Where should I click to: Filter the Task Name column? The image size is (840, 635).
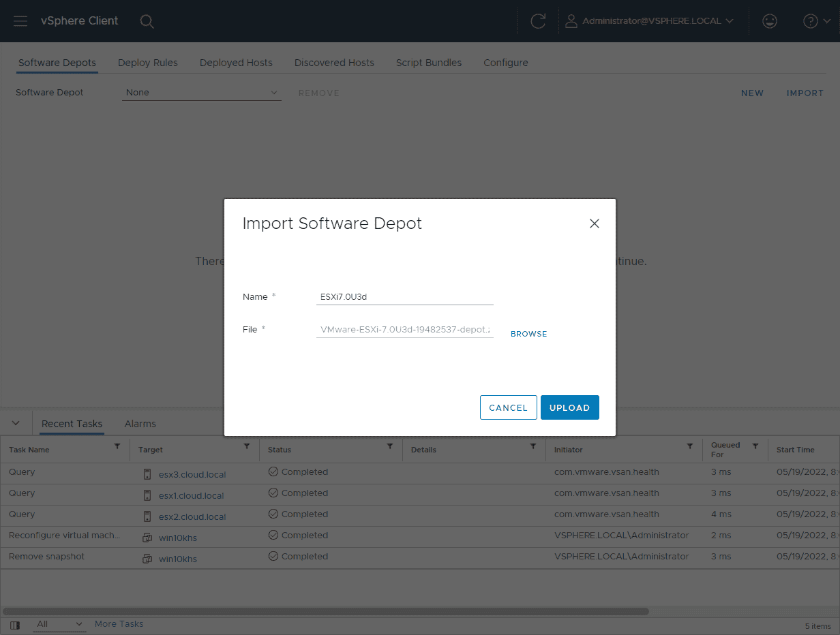click(x=117, y=446)
